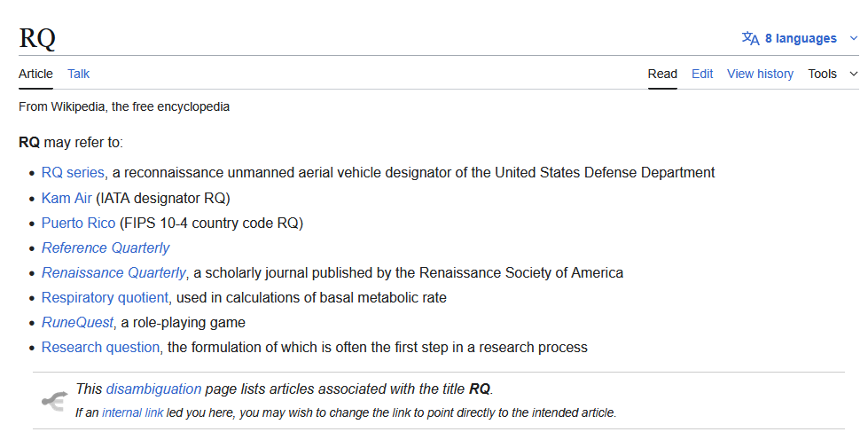Click the disambiguation link in notice
868x432 pixels.
click(x=153, y=389)
